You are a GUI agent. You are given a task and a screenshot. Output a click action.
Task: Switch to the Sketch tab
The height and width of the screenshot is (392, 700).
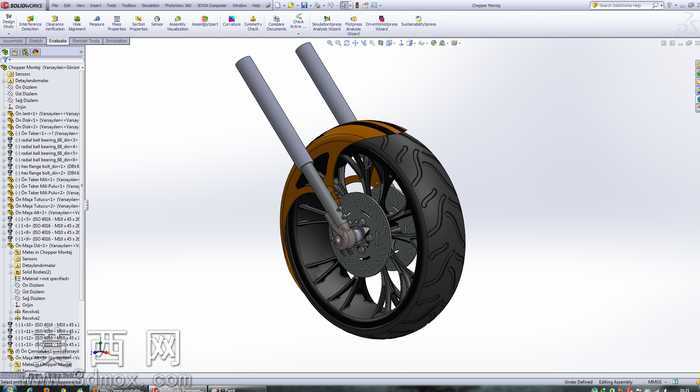(36, 41)
